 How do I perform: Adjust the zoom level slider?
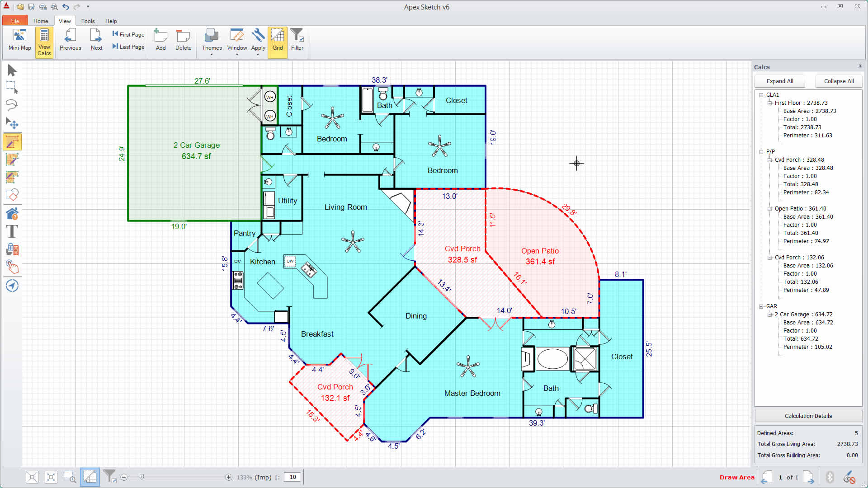pyautogui.click(x=144, y=477)
